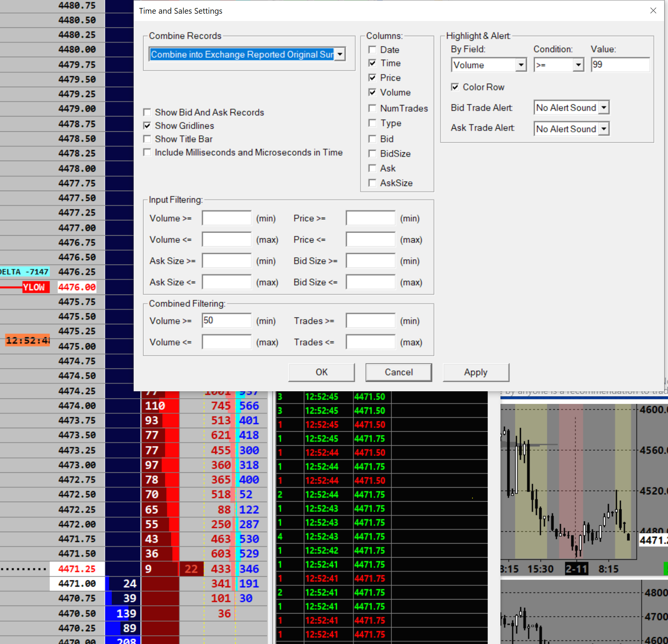Click the Apply button
The height and width of the screenshot is (644, 668).
coord(476,372)
